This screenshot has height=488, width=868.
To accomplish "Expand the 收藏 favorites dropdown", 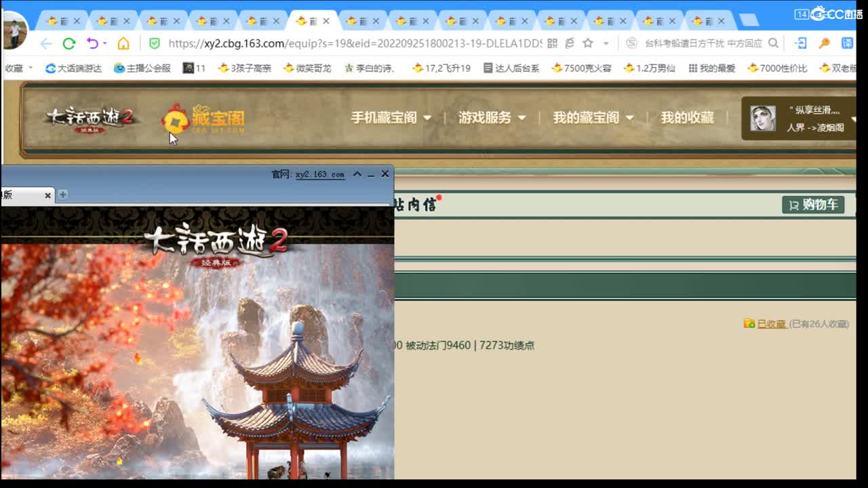I will [x=18, y=68].
